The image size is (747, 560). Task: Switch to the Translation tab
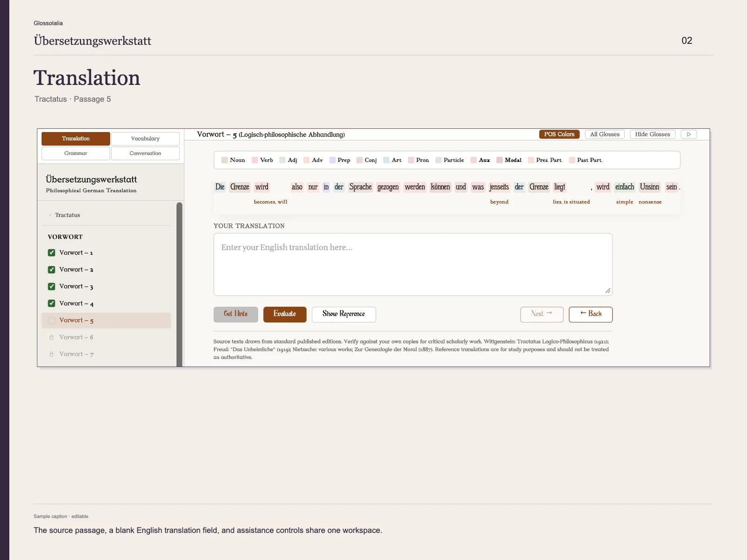pyautogui.click(x=76, y=139)
